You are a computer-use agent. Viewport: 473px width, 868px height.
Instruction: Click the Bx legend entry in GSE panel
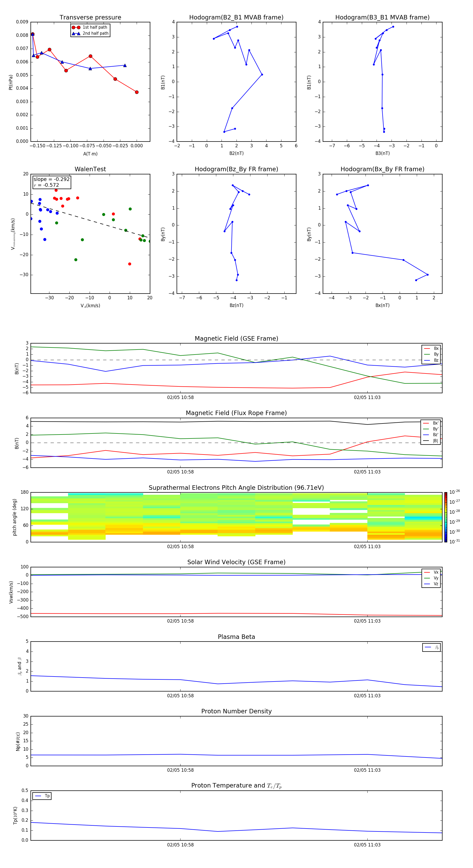coord(431,349)
